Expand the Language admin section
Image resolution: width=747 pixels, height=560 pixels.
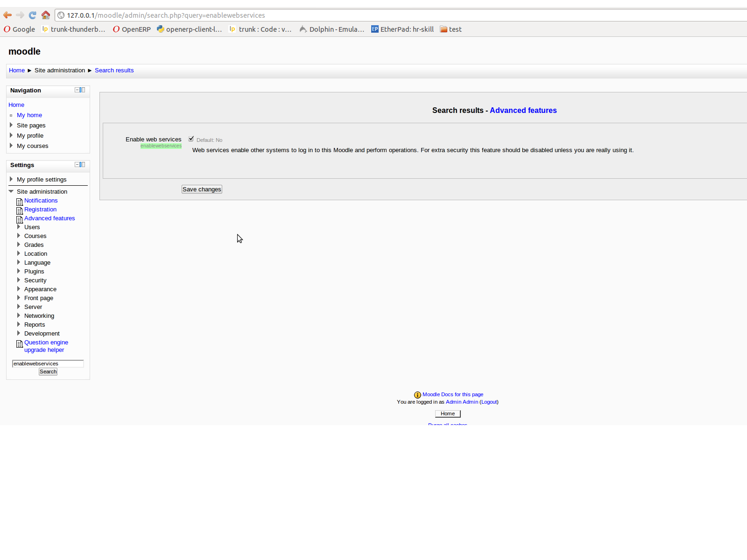[19, 262]
